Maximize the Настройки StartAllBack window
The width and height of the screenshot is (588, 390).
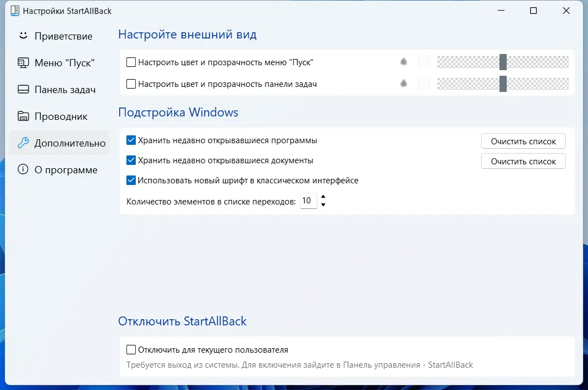pyautogui.click(x=533, y=11)
